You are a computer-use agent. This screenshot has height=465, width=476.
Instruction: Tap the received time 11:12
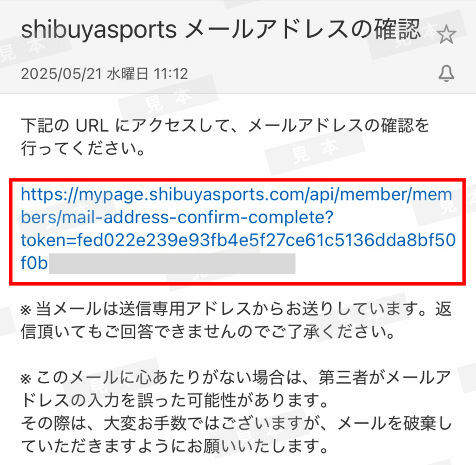171,74
